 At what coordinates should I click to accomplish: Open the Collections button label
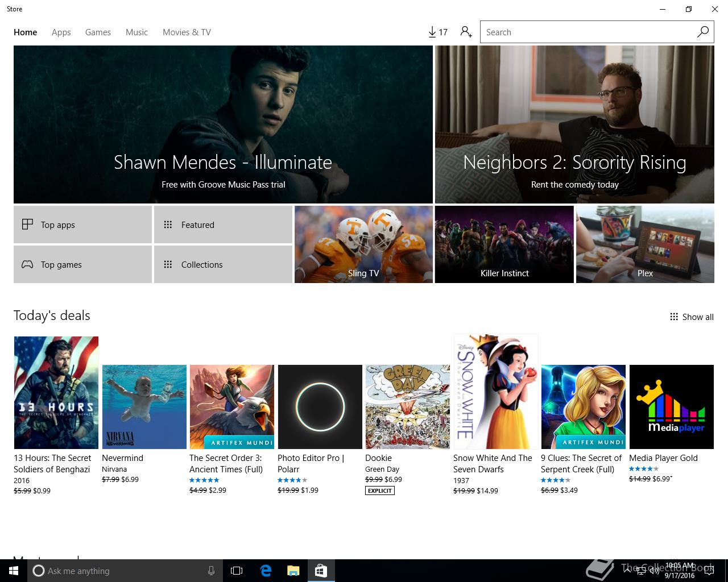point(202,265)
